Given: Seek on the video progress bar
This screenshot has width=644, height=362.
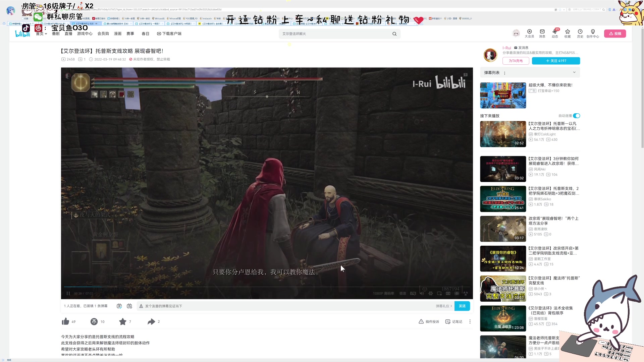Looking at the screenshot, I should (x=267, y=287).
